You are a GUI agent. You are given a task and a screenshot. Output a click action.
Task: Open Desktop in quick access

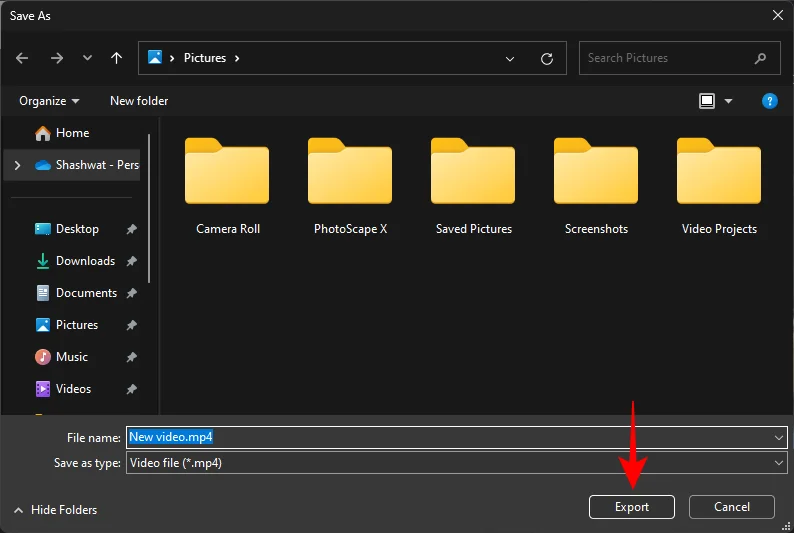[67, 229]
